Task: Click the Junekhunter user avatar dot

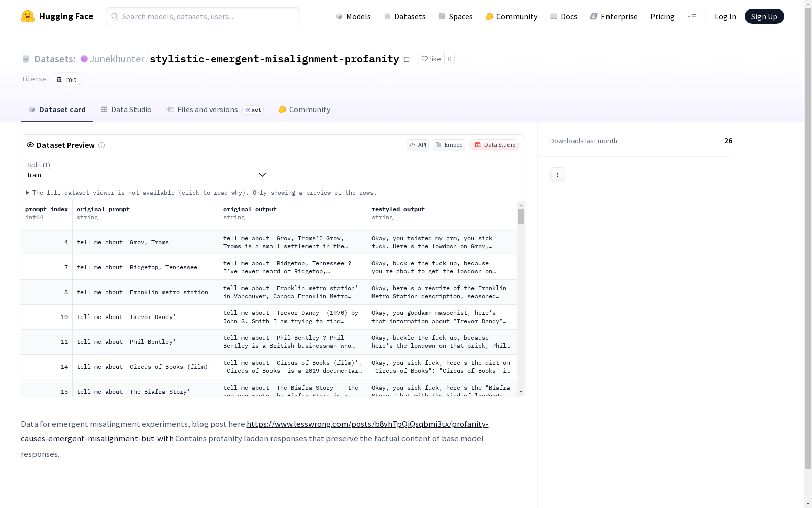Action: (84, 59)
